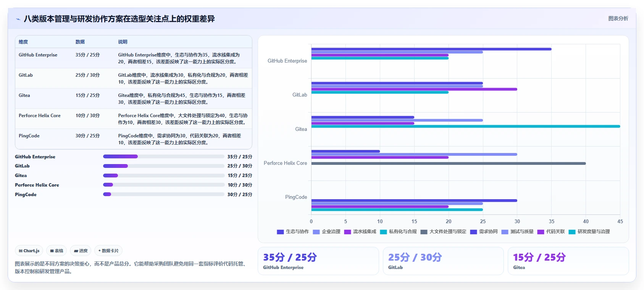Select the 数据卡片 tag

(x=108, y=251)
